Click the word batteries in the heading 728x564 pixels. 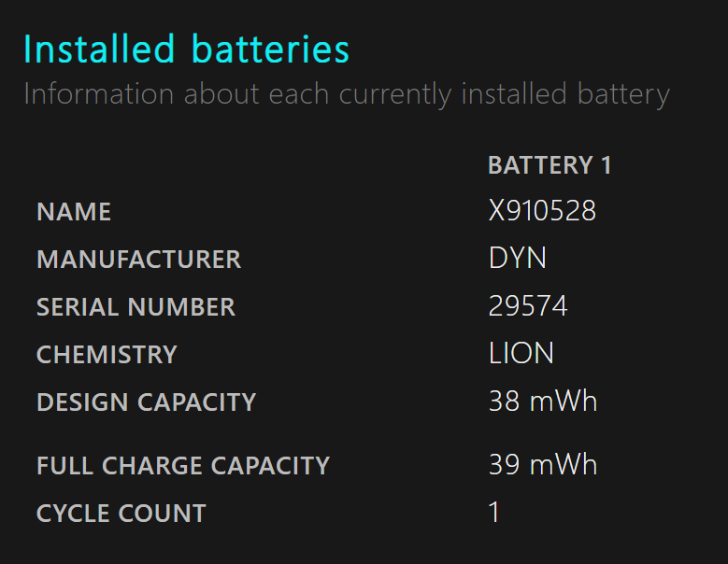pyautogui.click(x=270, y=49)
